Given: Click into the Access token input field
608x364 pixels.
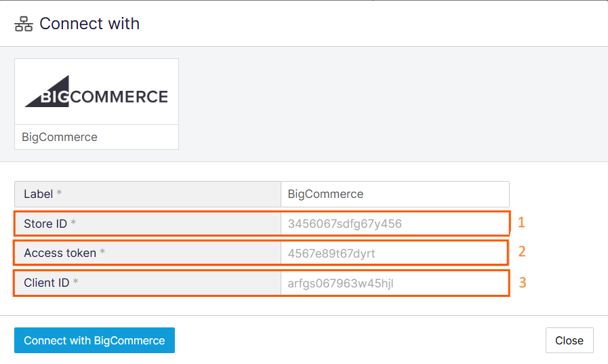Looking at the screenshot, I should click(394, 253).
